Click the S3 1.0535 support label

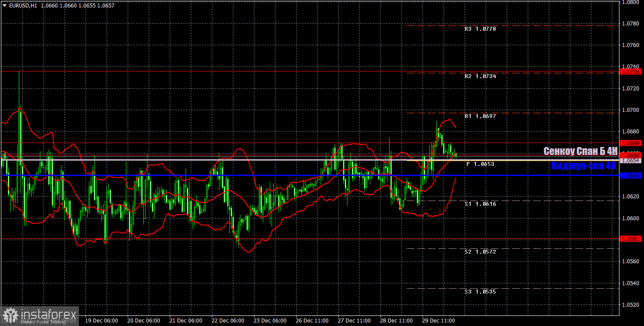point(480,291)
